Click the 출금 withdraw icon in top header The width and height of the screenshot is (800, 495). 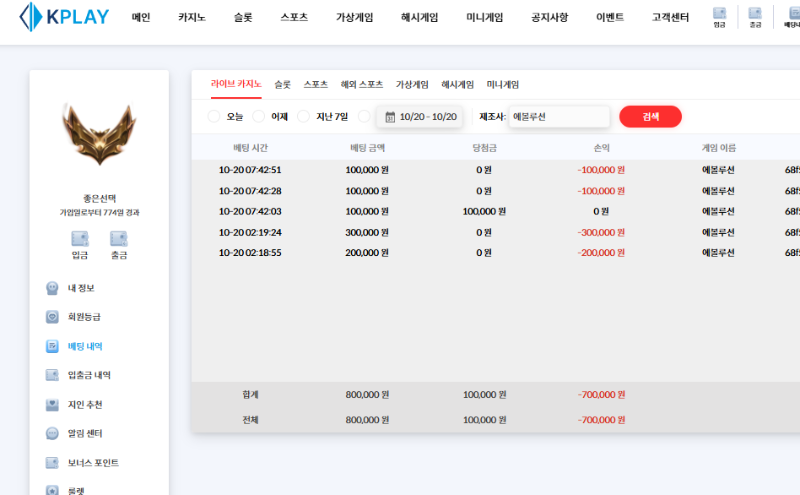(x=755, y=17)
